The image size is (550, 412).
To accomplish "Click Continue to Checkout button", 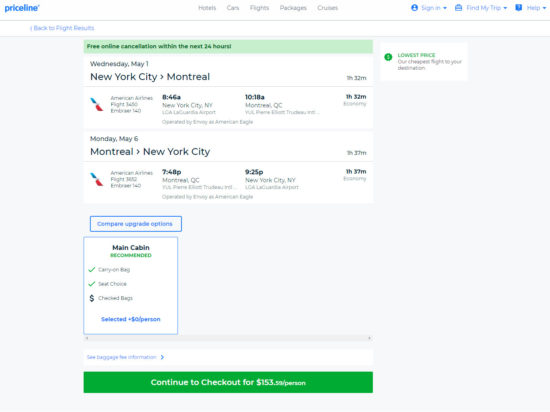I will pos(228,382).
